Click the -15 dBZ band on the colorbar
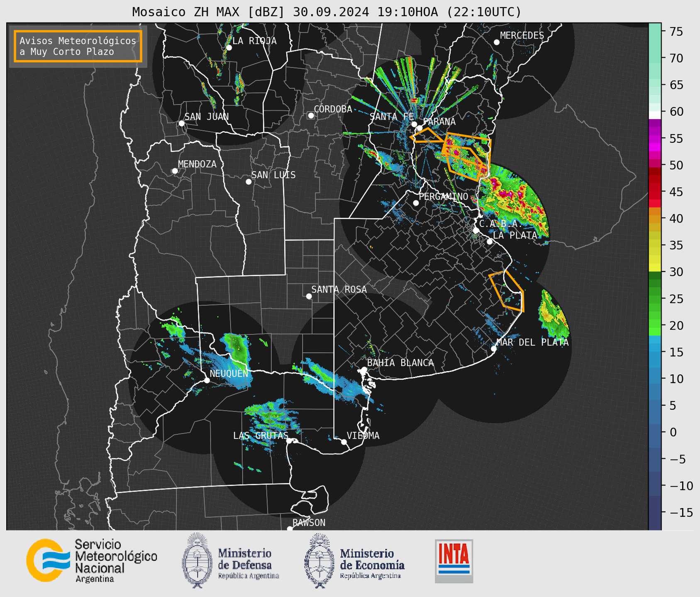700x597 pixels. 655,512
